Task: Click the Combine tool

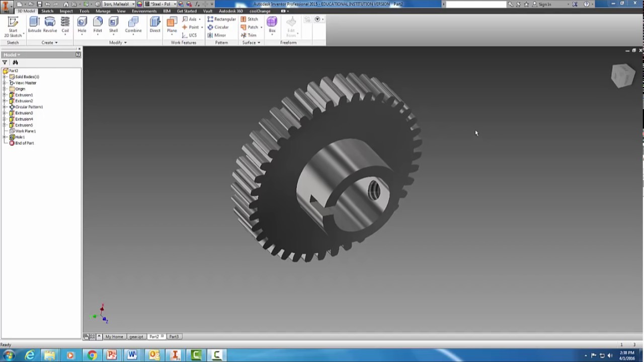Action: (x=133, y=25)
